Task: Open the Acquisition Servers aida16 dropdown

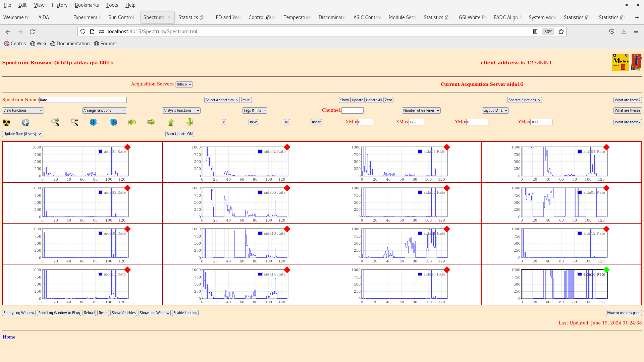Action: tap(184, 84)
